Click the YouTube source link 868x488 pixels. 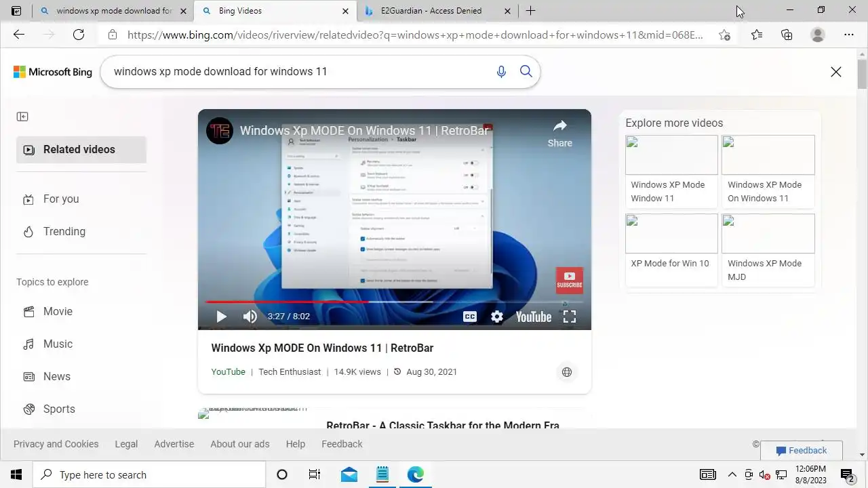click(228, 371)
